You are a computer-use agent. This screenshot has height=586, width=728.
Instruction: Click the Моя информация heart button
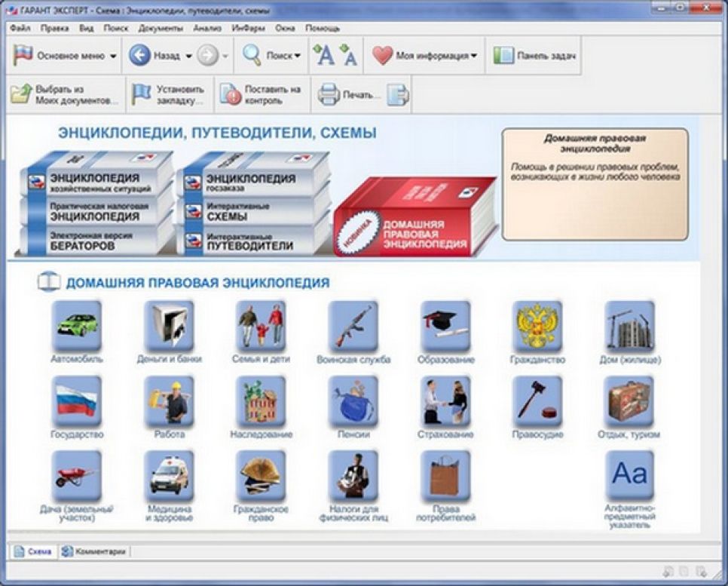[421, 56]
